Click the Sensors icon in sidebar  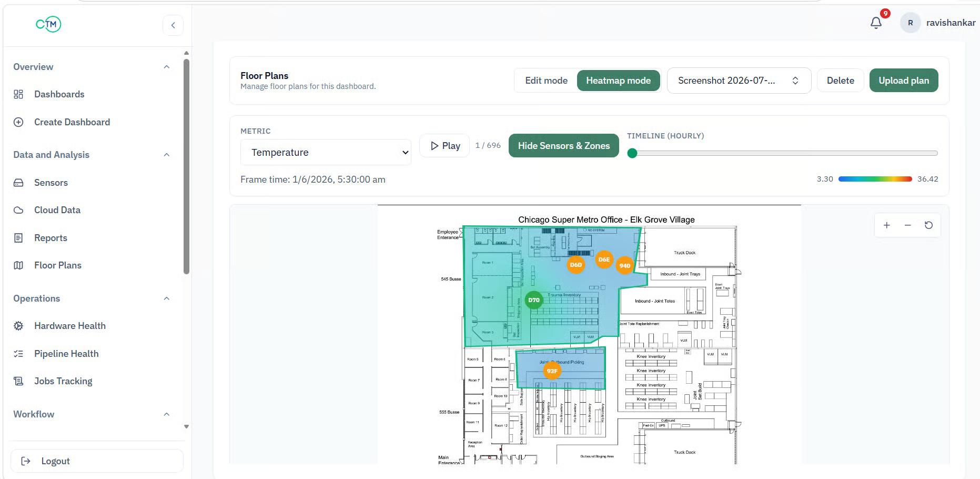[x=18, y=183]
